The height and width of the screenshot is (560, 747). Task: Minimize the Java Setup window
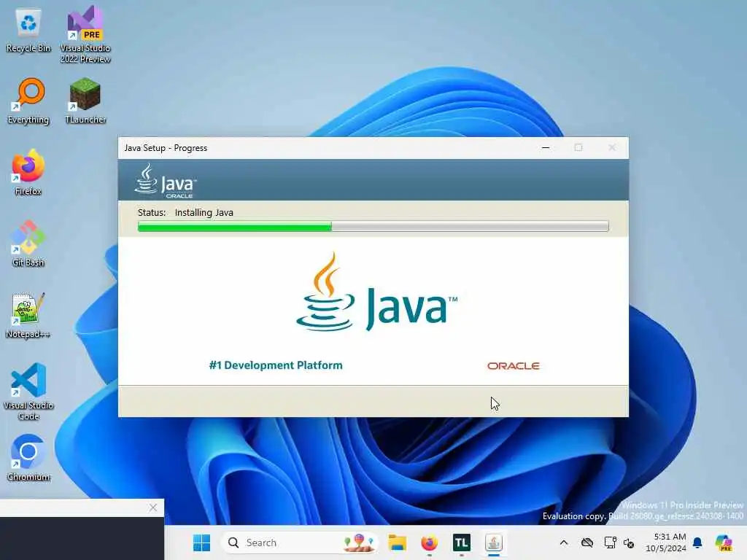pos(546,148)
